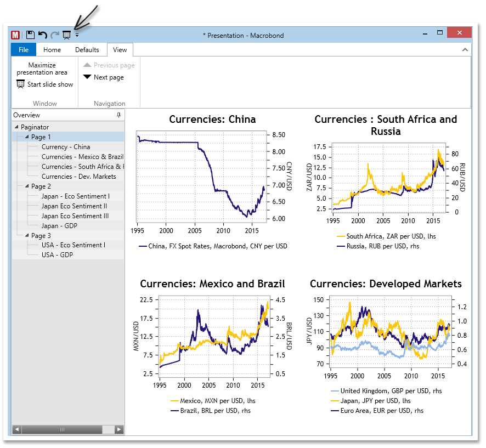Select Japan - GDP in the Overview tree
The width and height of the screenshot is (486, 448).
point(60,226)
